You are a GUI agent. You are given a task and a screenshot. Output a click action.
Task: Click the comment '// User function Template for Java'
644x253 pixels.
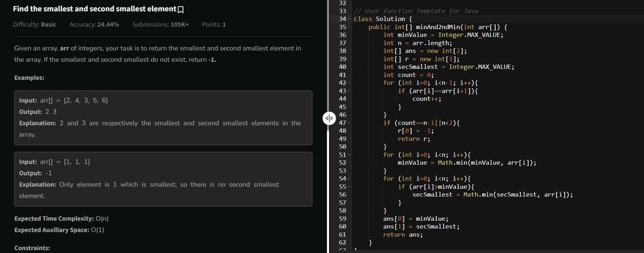[x=416, y=11]
